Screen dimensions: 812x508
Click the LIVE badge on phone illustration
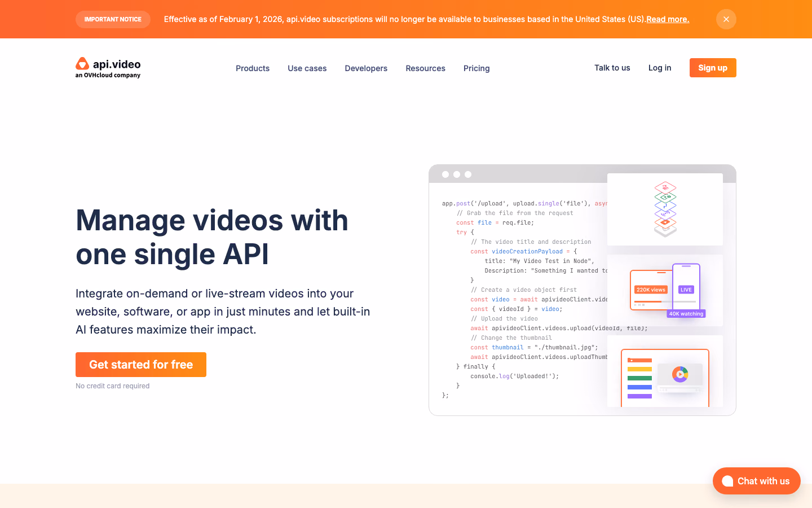(x=686, y=290)
